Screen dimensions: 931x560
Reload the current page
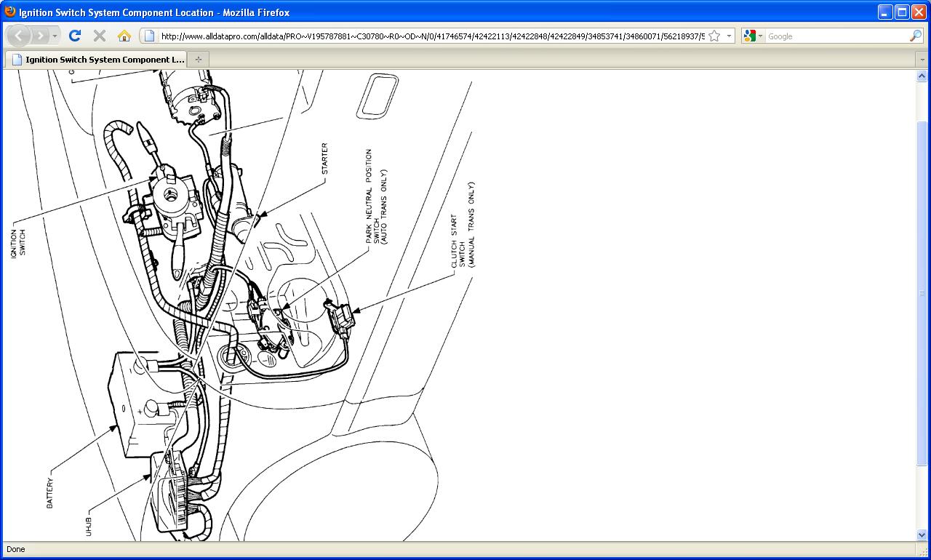click(74, 36)
